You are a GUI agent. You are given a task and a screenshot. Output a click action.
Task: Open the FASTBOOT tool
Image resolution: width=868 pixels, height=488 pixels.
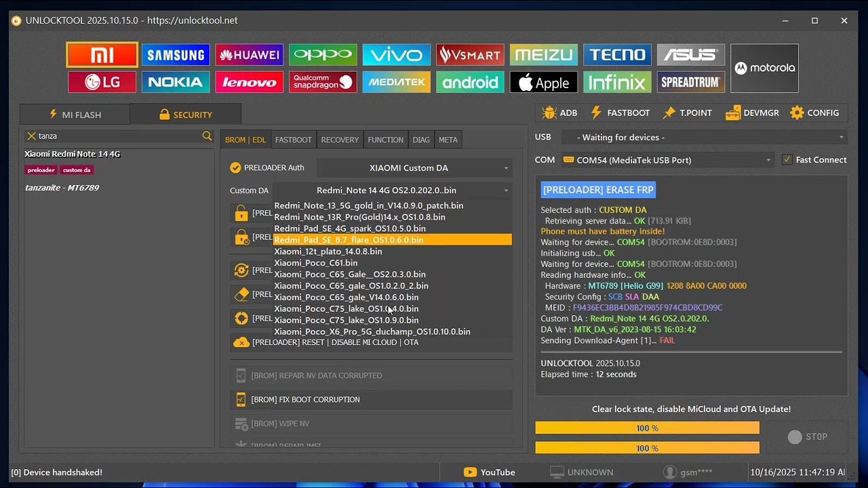point(620,113)
